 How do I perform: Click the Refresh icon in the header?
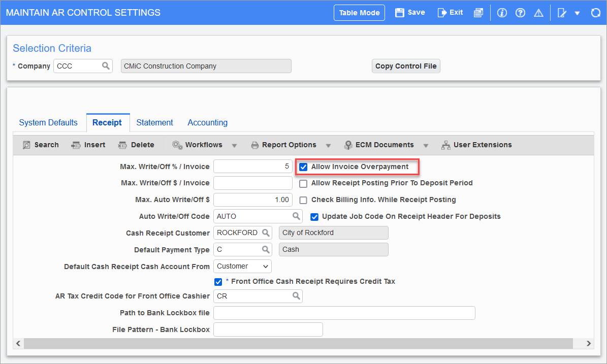[x=595, y=12]
